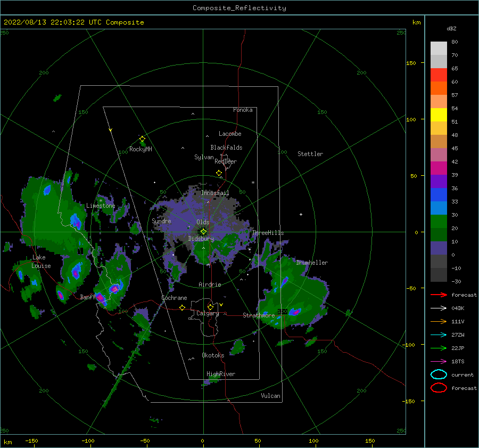Click the purple-magenta storm core at Banff
Screen dimensions: 479x448
coord(101,297)
